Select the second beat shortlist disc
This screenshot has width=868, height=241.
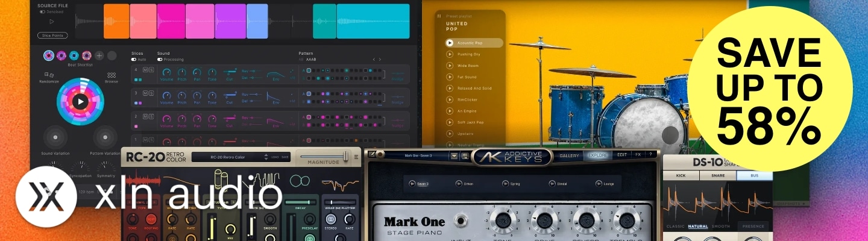[61, 55]
